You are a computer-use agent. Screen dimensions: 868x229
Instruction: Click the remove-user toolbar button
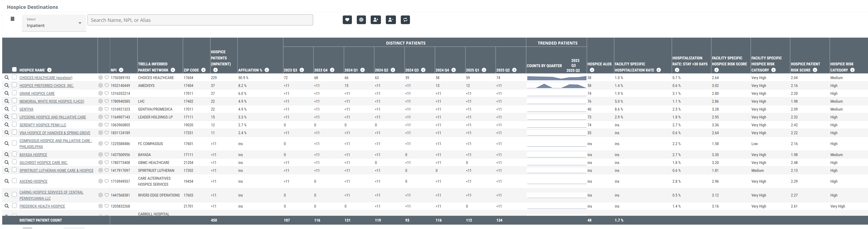click(x=391, y=20)
